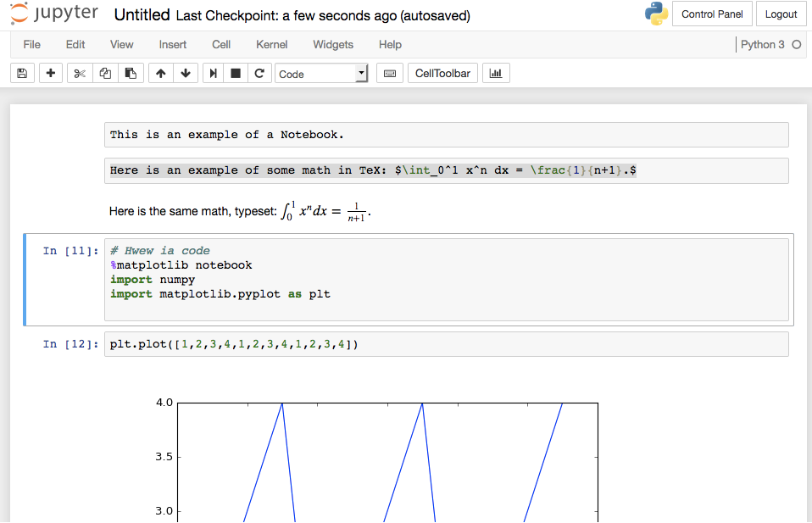Run cell and select below

pyautogui.click(x=214, y=74)
